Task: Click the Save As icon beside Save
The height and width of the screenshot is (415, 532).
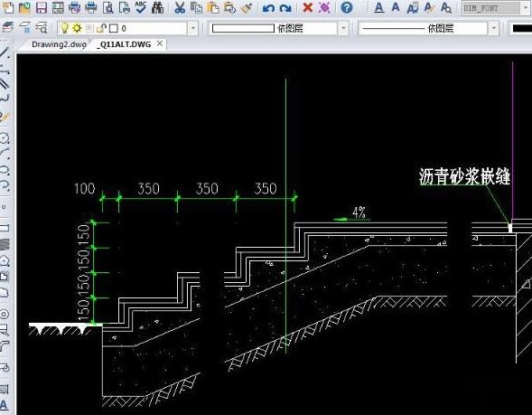Action: [58, 7]
